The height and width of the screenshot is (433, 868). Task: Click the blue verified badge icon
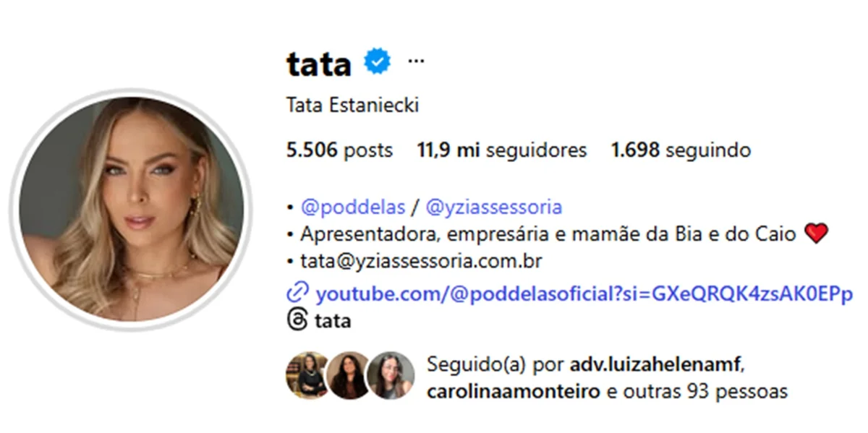[377, 62]
